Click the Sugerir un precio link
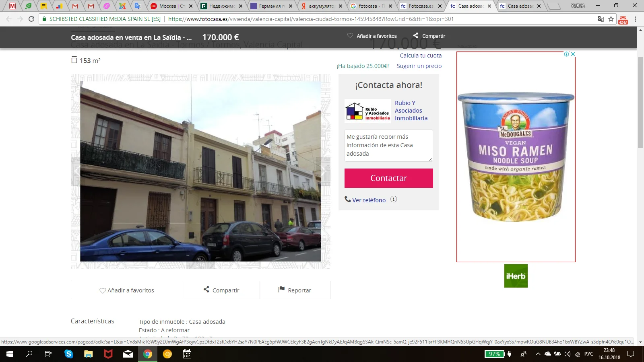 pos(419,66)
